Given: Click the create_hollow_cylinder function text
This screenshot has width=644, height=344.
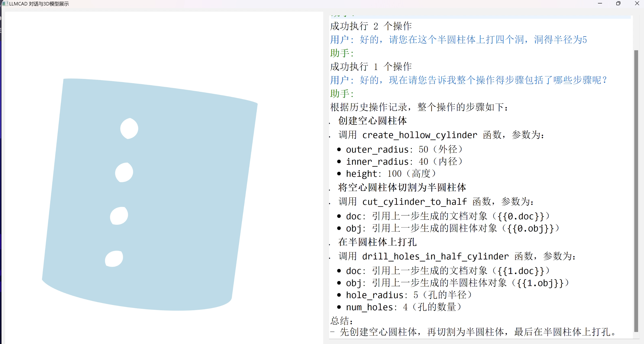Looking at the screenshot, I should [420, 135].
